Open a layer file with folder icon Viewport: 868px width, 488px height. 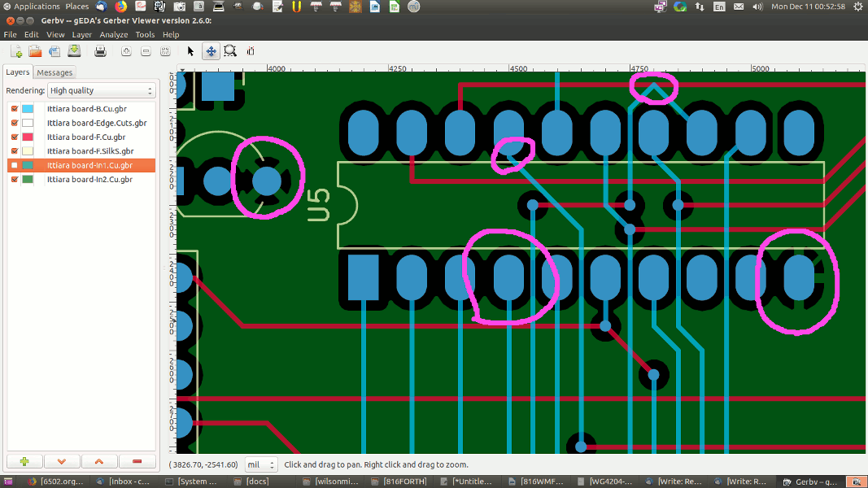pos(35,51)
